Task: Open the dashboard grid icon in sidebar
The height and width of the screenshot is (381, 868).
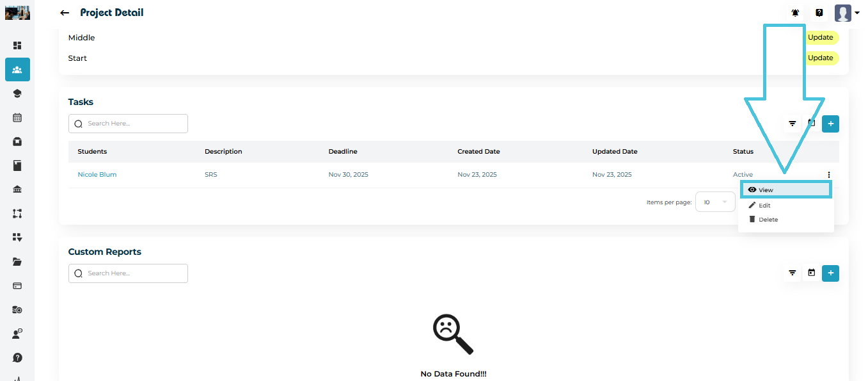Action: click(17, 45)
